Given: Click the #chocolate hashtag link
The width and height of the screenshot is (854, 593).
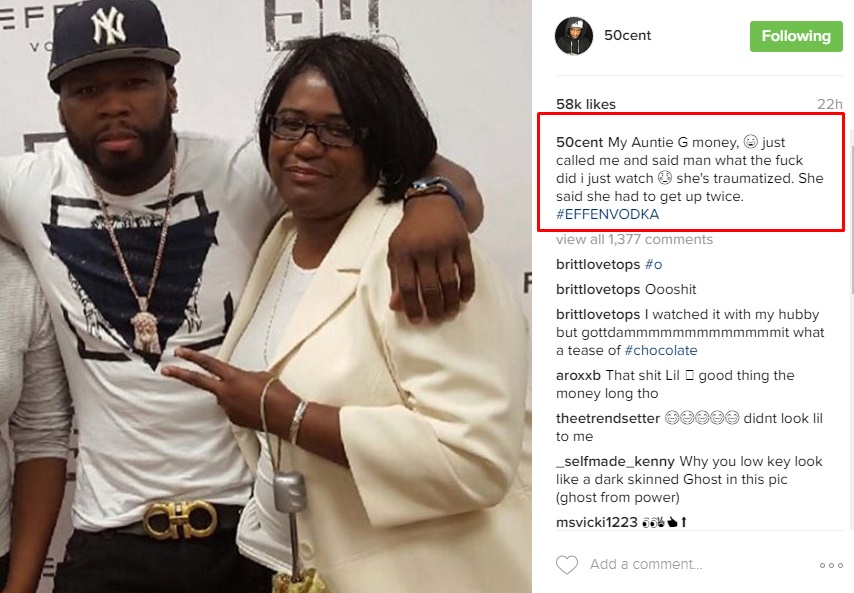Looking at the screenshot, I should click(661, 350).
